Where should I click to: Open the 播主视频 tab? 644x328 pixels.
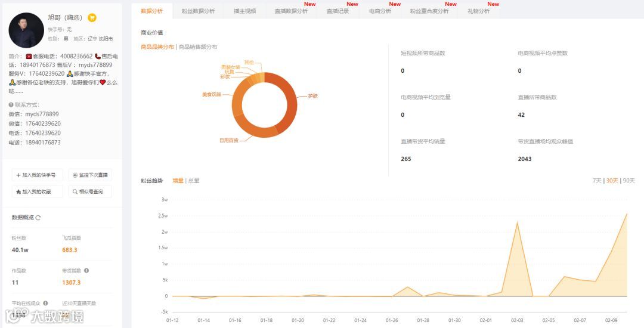pos(245,11)
